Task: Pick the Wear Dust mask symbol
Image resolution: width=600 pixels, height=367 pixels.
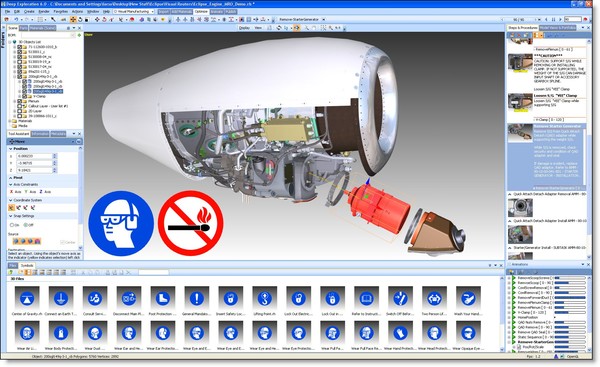Action: [x=95, y=333]
